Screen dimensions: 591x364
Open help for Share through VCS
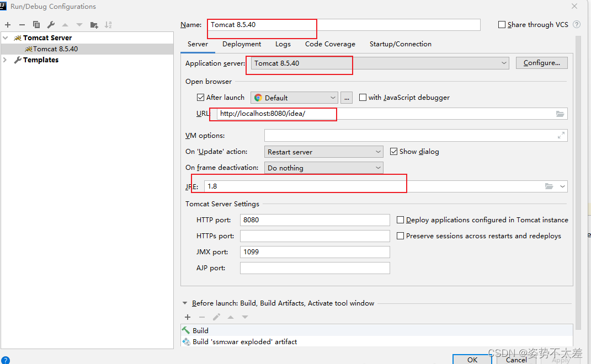(576, 24)
